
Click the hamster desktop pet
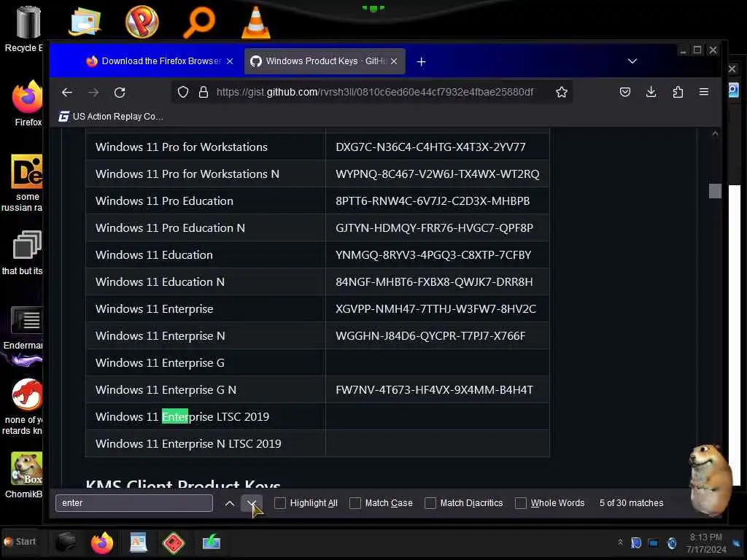pos(711,479)
